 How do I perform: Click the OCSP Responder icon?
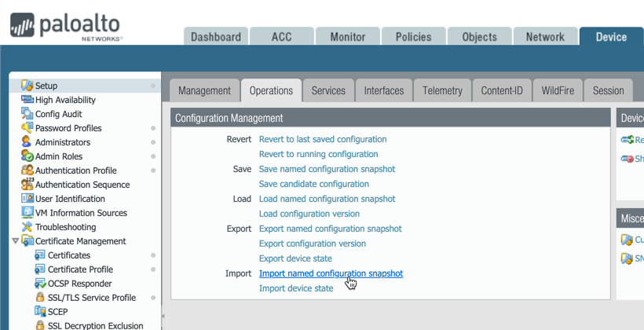click(x=40, y=284)
